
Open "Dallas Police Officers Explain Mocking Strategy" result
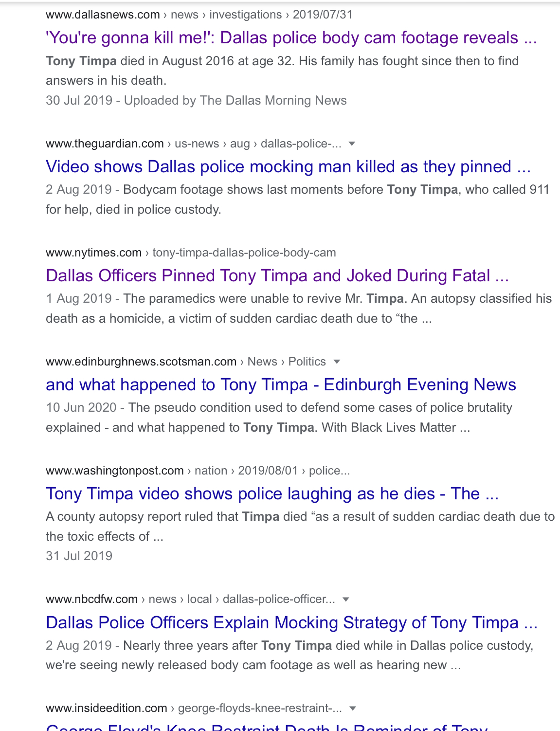(291, 623)
